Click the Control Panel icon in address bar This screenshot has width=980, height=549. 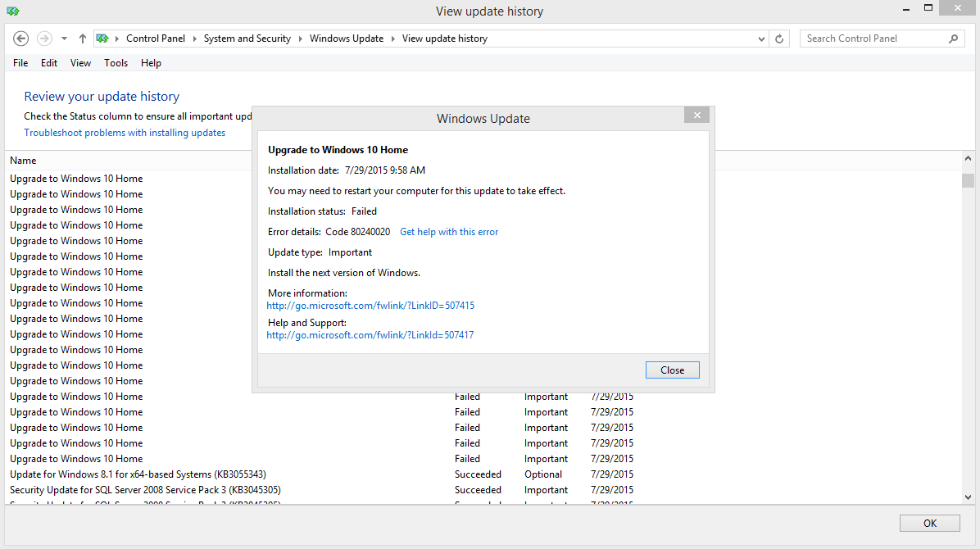click(102, 39)
